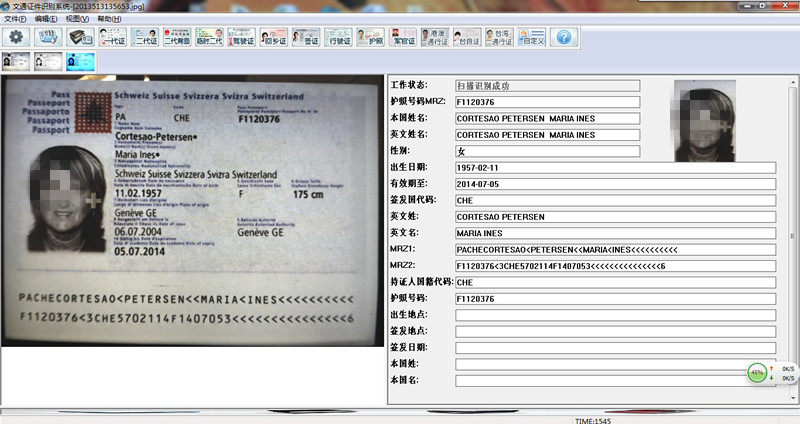The width and height of the screenshot is (800, 424).
Task: Select the second scanned image thumbnail
Action: 48,61
